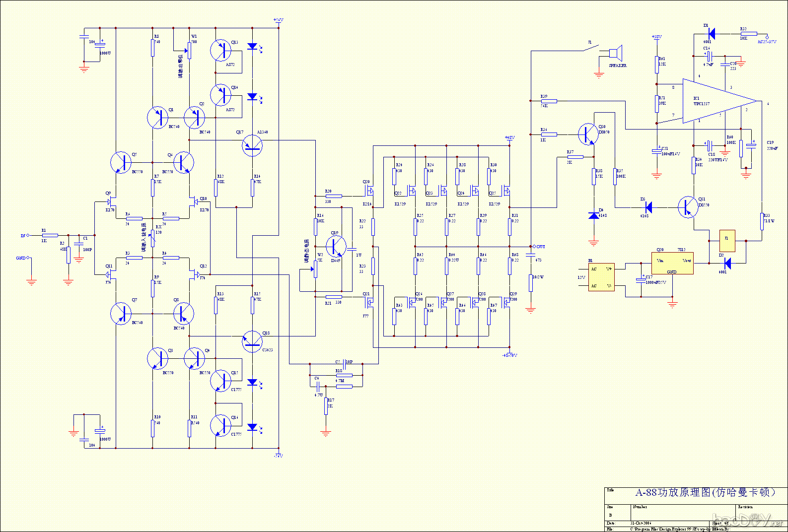
Task: Select the UPC1237 IC triangle
Action: tap(715, 101)
